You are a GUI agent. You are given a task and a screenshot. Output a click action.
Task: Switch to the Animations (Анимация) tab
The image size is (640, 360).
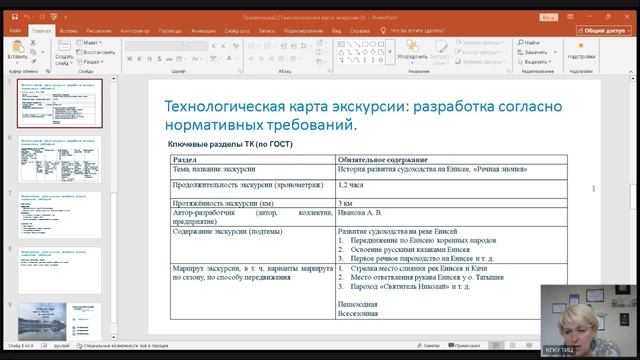pos(203,31)
